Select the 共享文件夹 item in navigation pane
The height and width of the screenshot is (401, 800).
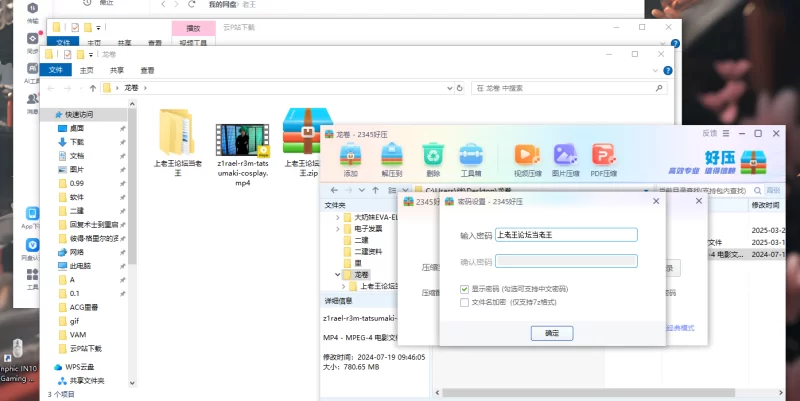81,381
